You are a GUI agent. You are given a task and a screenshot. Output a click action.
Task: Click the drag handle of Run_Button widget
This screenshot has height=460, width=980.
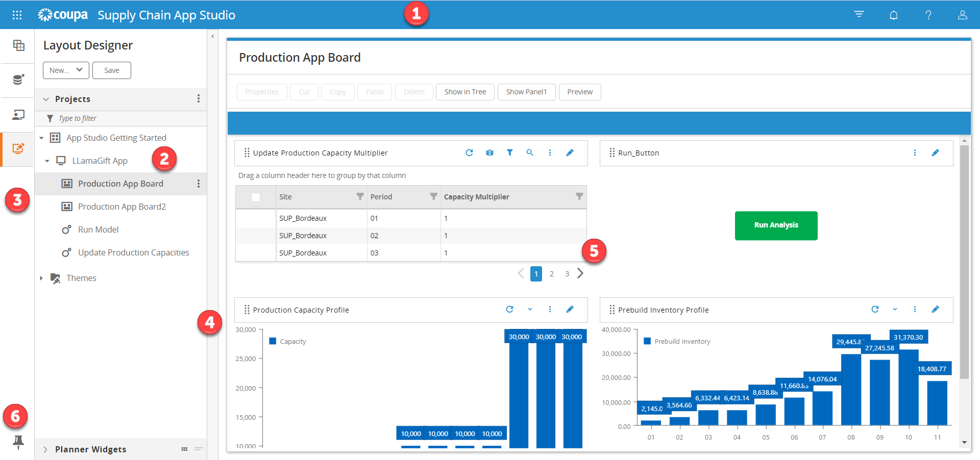pos(612,152)
